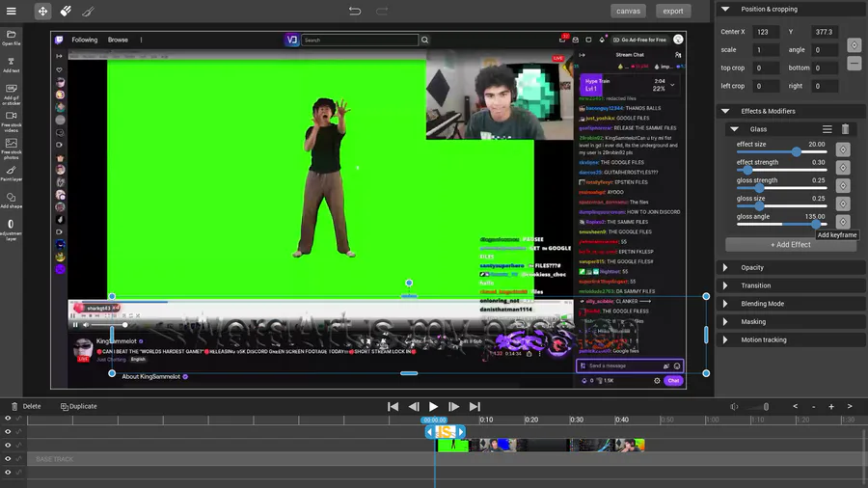Click the + Add Effect button
This screenshot has height=488, width=868.
coord(791,245)
